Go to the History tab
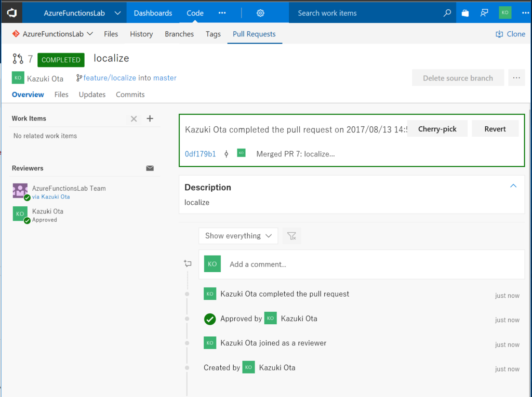 pyautogui.click(x=141, y=34)
